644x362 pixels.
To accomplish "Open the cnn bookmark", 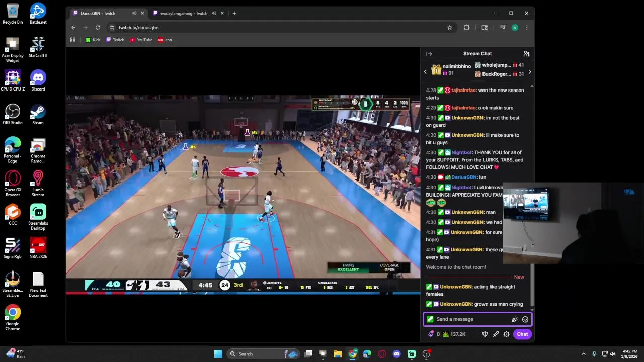I will 165,40.
